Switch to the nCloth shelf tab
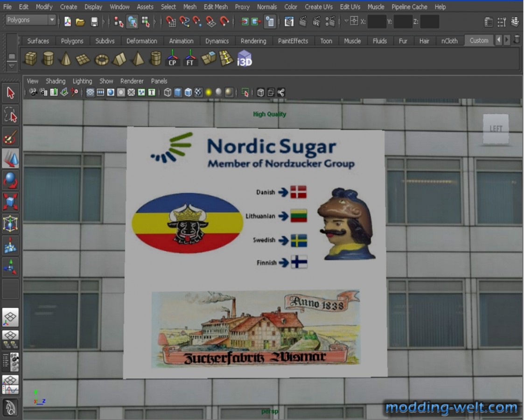525x420 pixels. [449, 41]
